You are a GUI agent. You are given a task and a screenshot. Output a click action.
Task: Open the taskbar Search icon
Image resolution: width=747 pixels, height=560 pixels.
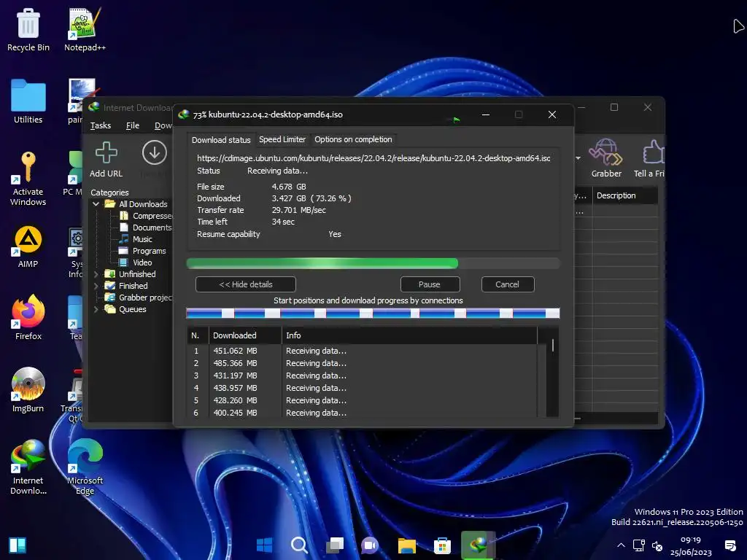(x=300, y=545)
